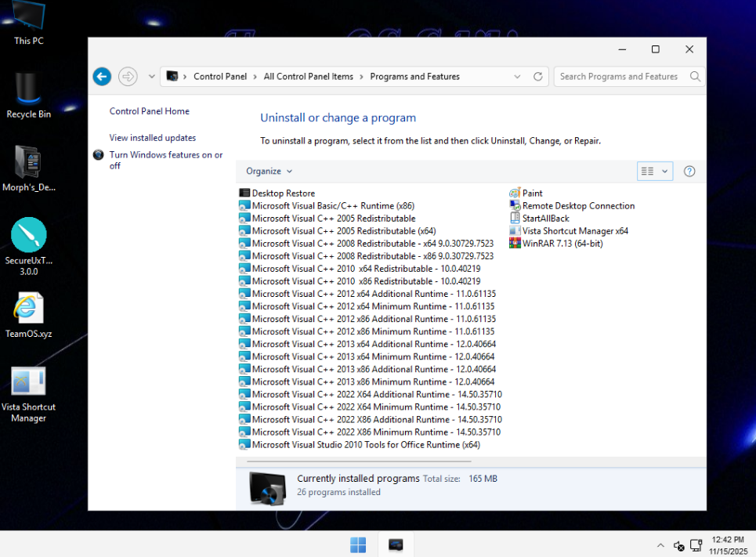Select WinRAR 7.13 (64-bit) entry text

point(562,244)
